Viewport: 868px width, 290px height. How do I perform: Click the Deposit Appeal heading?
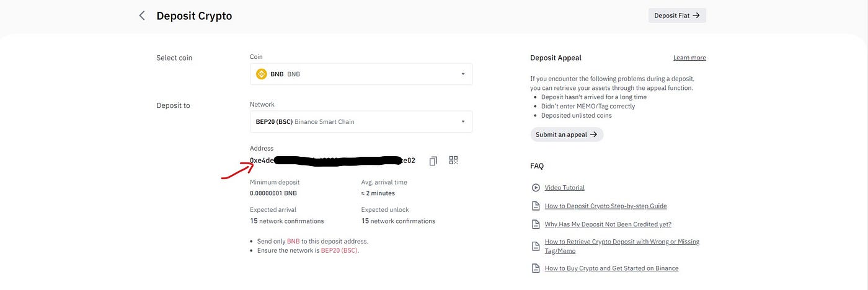556,58
